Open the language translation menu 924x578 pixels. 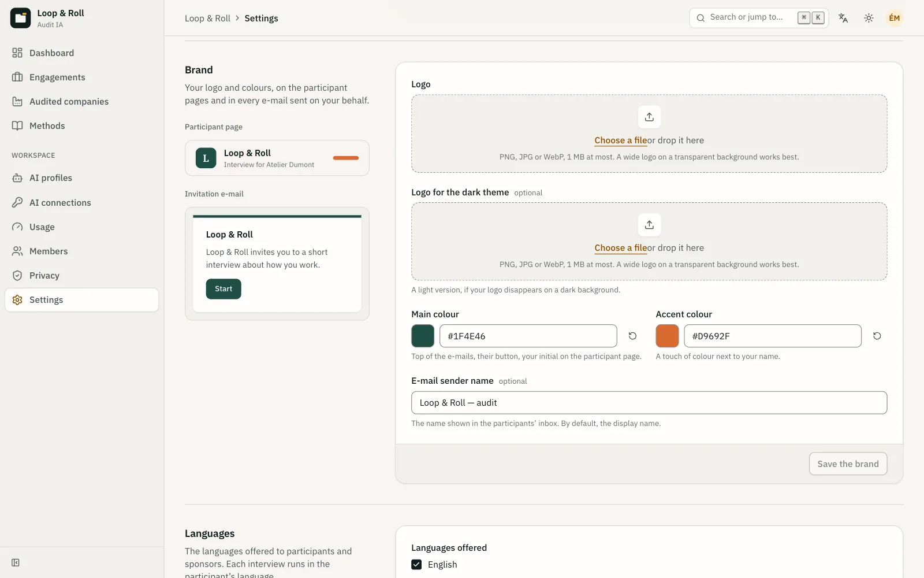pyautogui.click(x=843, y=18)
